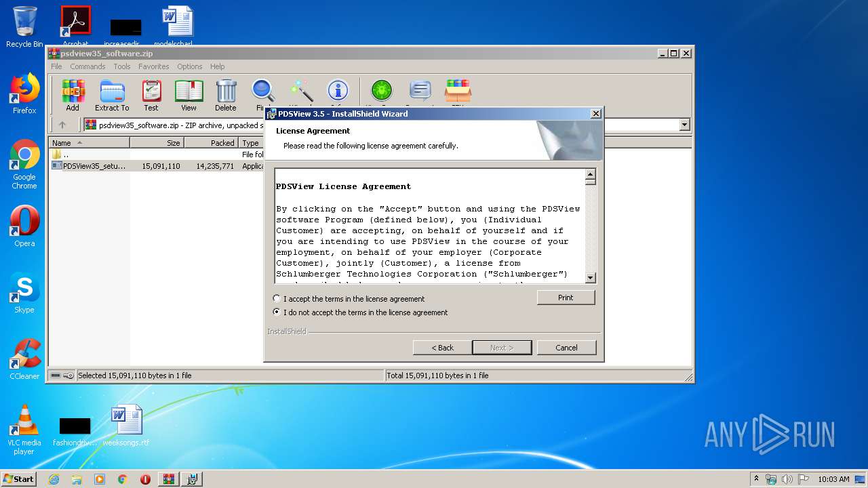Click the Print button
The height and width of the screenshot is (488, 868).
[566, 298]
